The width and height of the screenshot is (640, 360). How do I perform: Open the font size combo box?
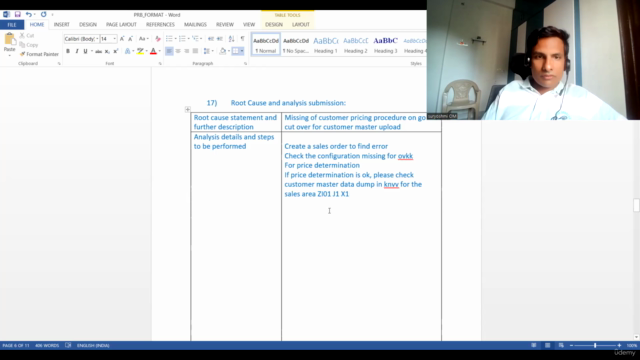pyautogui.click(x=108, y=39)
